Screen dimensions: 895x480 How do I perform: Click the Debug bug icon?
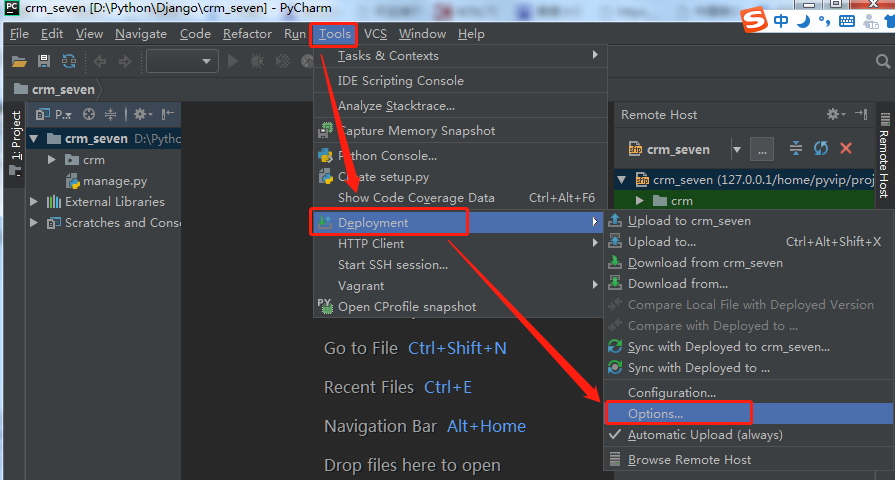257,61
